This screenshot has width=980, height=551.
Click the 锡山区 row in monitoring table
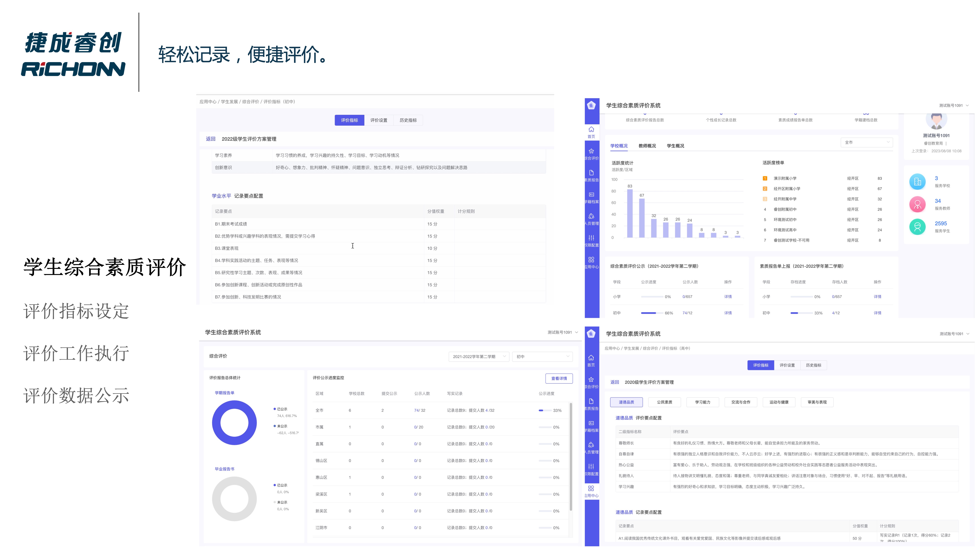point(440,461)
